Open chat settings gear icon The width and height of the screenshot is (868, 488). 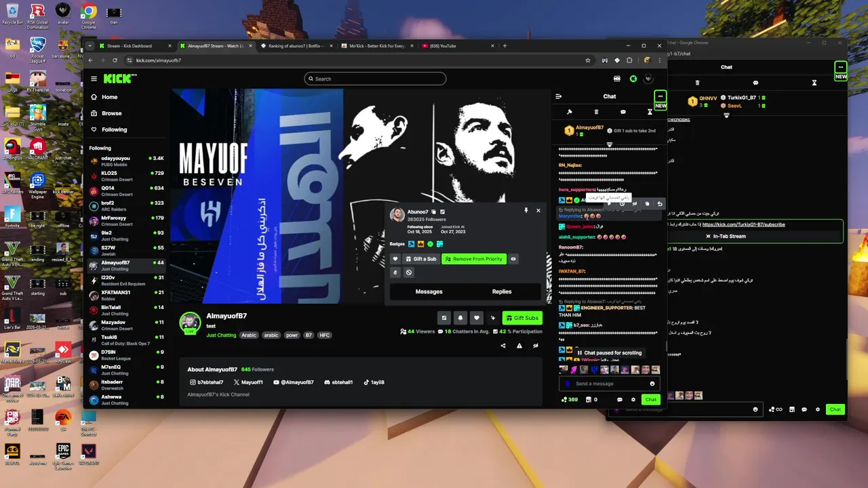pyautogui.click(x=633, y=400)
